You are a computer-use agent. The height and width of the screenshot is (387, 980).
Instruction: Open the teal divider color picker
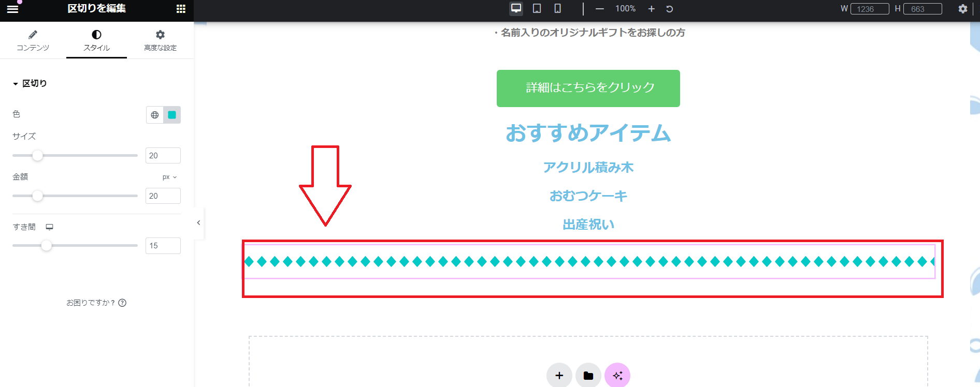(172, 115)
